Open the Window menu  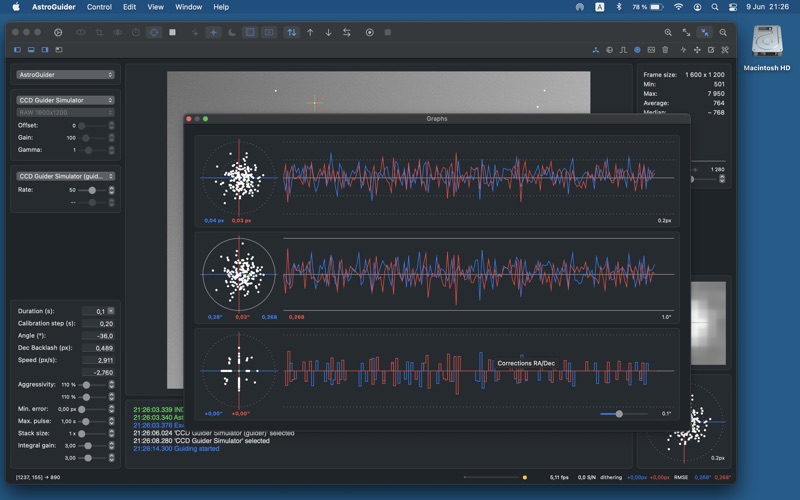click(x=188, y=7)
